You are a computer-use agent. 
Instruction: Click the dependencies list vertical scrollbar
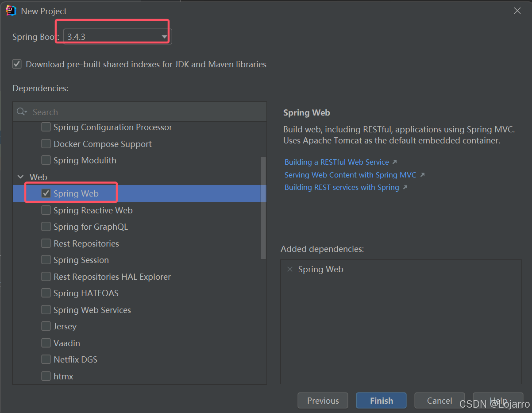[x=263, y=207]
